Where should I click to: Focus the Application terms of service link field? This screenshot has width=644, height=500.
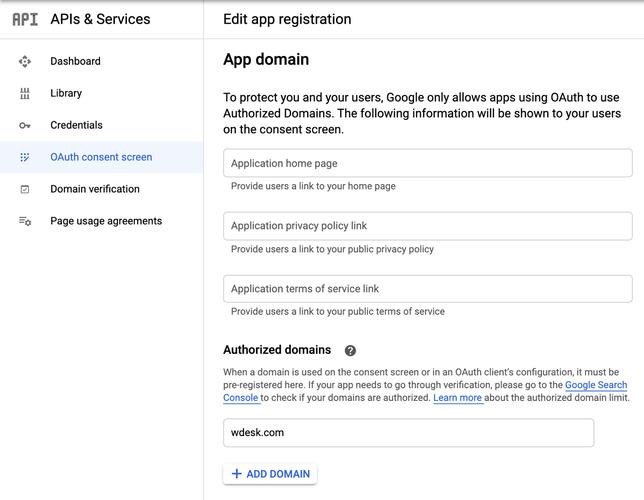(428, 289)
